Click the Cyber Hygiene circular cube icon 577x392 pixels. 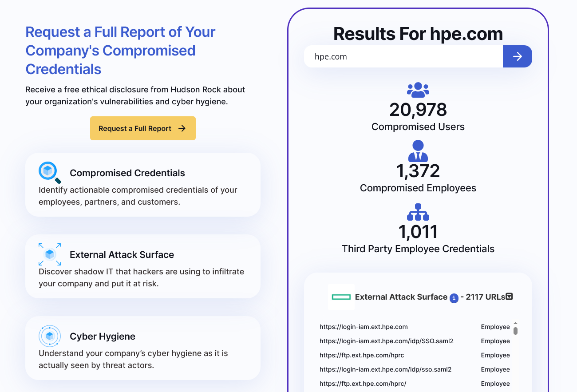[x=49, y=336]
